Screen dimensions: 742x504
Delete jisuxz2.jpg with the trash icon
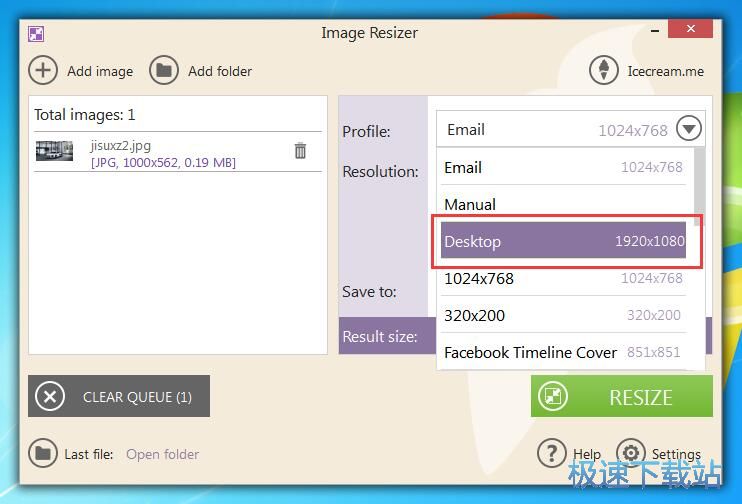(x=300, y=151)
